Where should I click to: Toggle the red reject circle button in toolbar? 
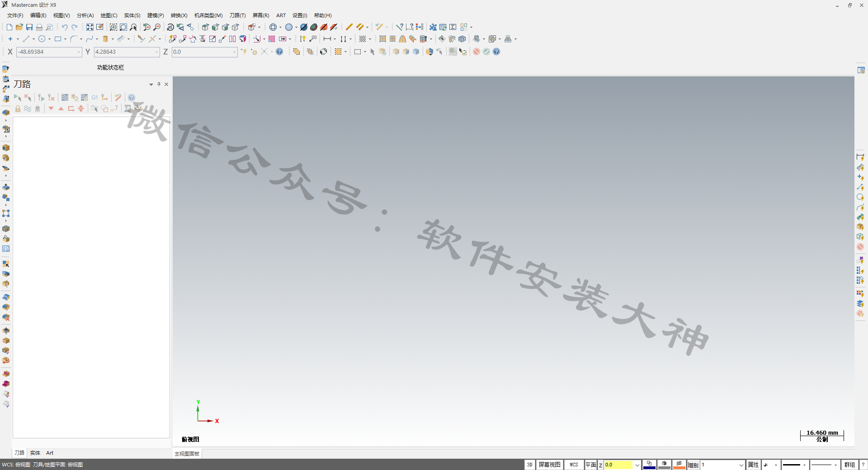pyautogui.click(x=476, y=52)
